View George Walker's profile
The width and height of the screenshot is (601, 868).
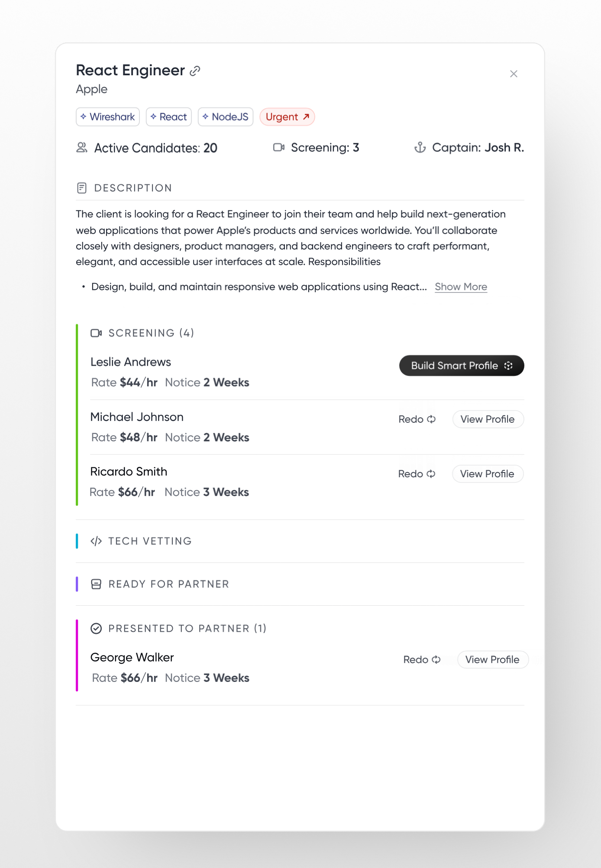pyautogui.click(x=493, y=659)
